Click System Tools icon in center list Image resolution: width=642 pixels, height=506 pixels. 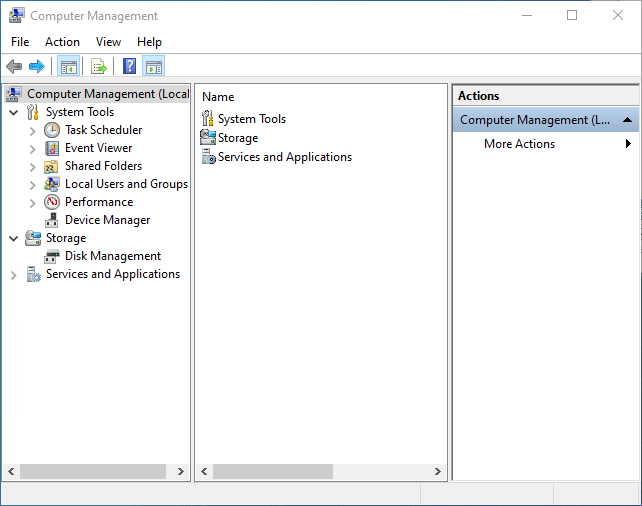208,119
